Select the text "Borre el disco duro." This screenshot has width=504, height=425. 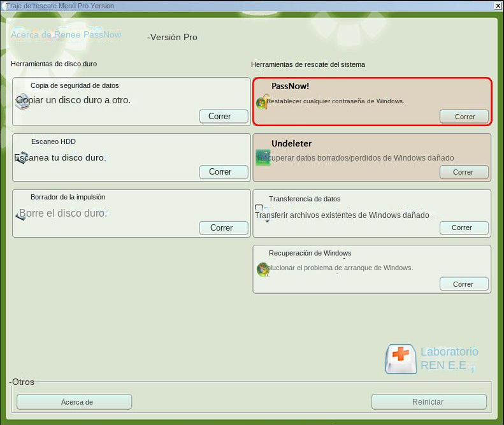[63, 213]
